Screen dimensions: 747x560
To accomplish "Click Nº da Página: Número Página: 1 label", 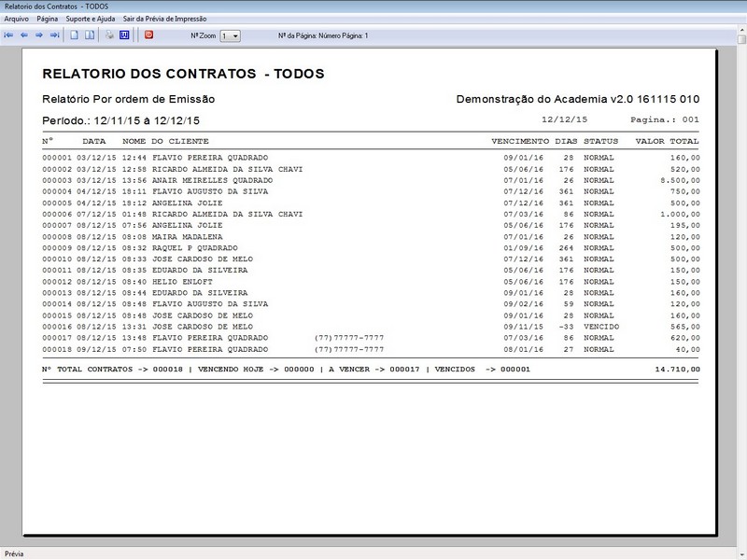I will coord(323,35).
